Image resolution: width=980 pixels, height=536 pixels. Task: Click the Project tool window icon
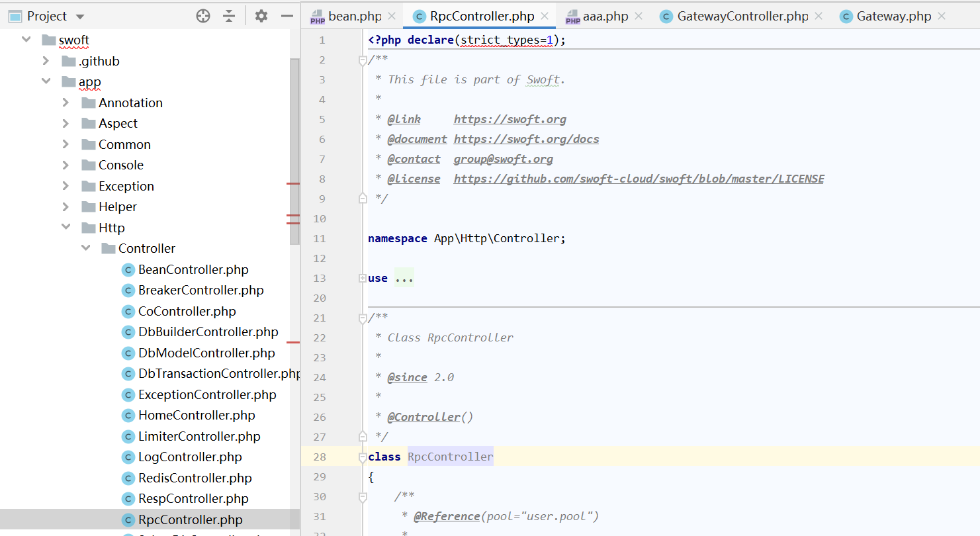15,17
